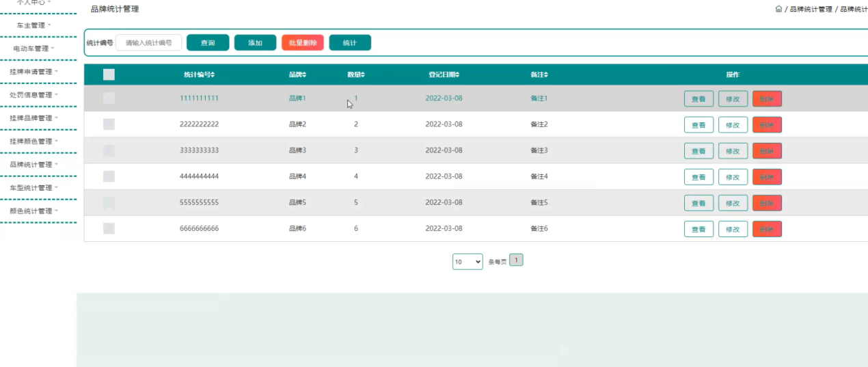The width and height of the screenshot is (868, 367).
Task: View row 品牌4 with 查看
Action: click(699, 177)
